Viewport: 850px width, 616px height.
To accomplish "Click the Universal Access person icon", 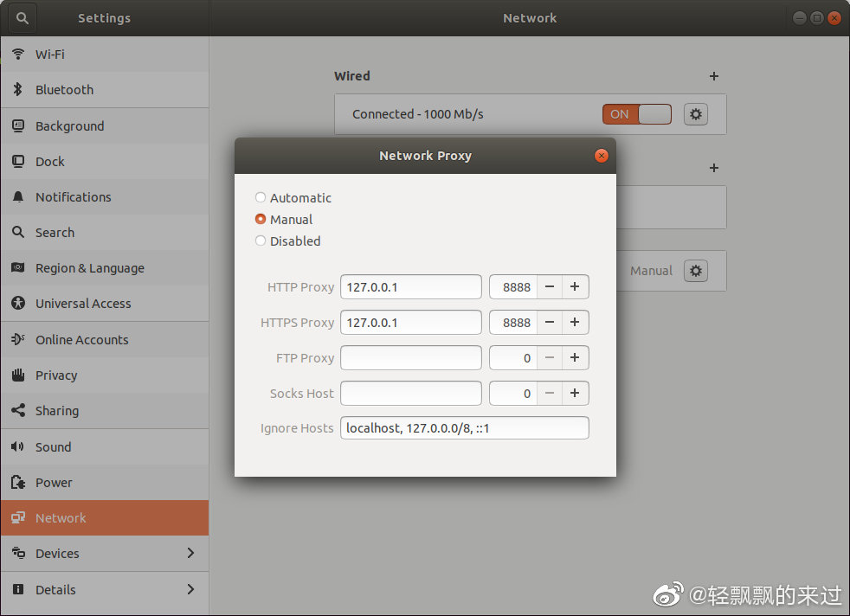I will [x=18, y=303].
